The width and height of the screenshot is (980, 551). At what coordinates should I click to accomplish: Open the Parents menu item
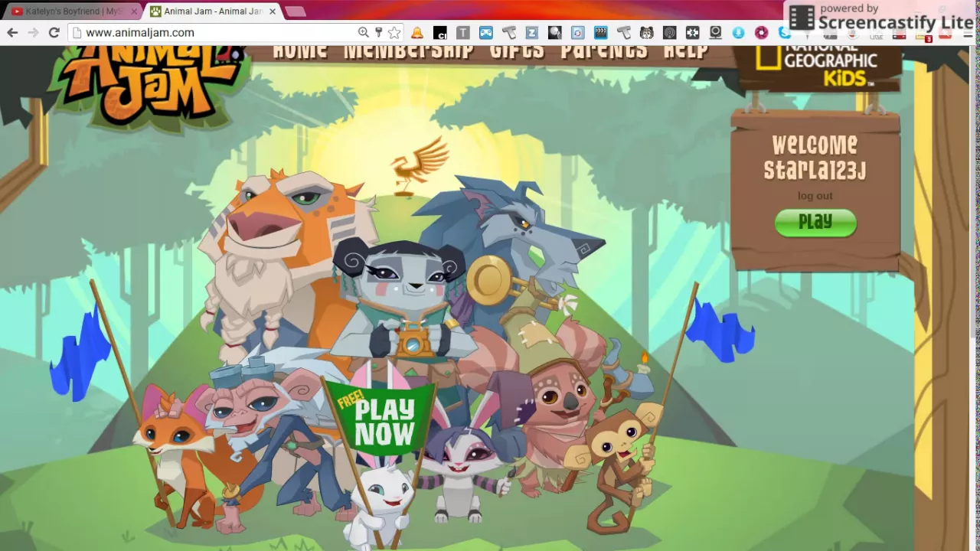(604, 51)
